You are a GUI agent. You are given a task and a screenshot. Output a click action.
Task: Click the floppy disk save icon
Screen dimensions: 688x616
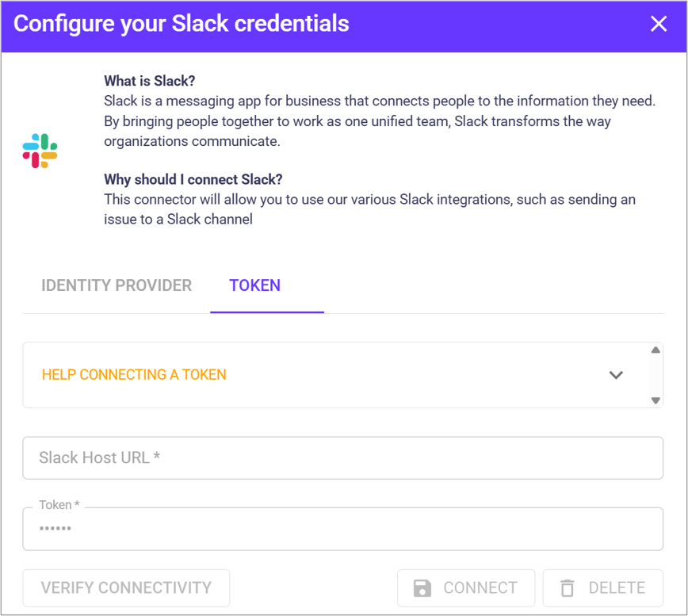(422, 588)
